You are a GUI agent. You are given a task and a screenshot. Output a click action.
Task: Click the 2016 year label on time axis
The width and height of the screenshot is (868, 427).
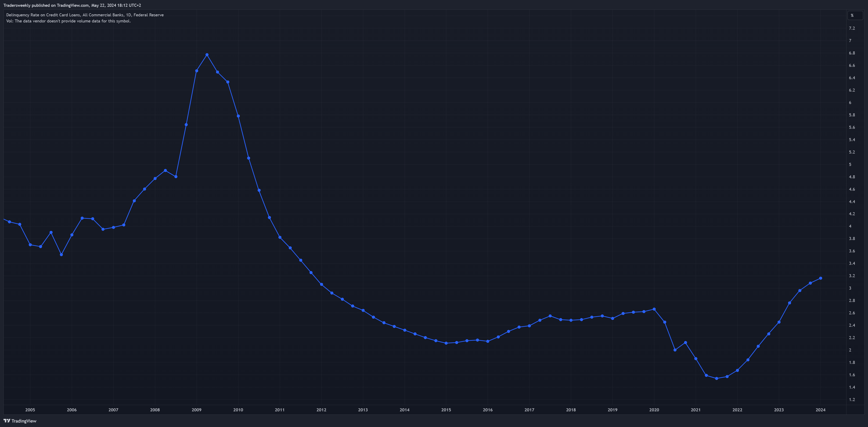point(488,410)
